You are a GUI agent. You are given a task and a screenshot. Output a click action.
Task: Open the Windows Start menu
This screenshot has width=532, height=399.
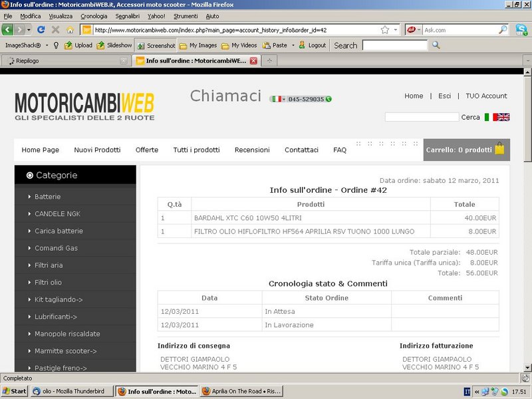pos(14,391)
